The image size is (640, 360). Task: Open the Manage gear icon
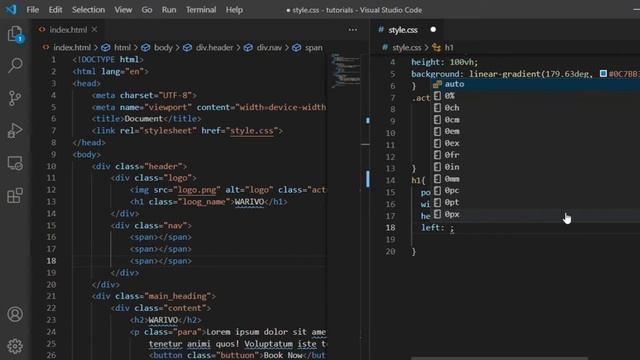pyautogui.click(x=15, y=346)
